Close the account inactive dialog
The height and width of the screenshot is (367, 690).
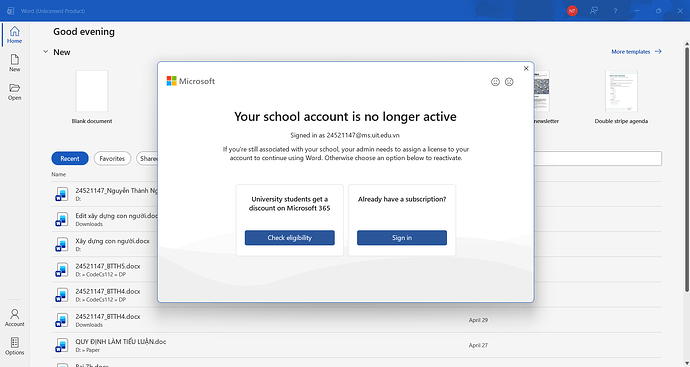[x=526, y=68]
